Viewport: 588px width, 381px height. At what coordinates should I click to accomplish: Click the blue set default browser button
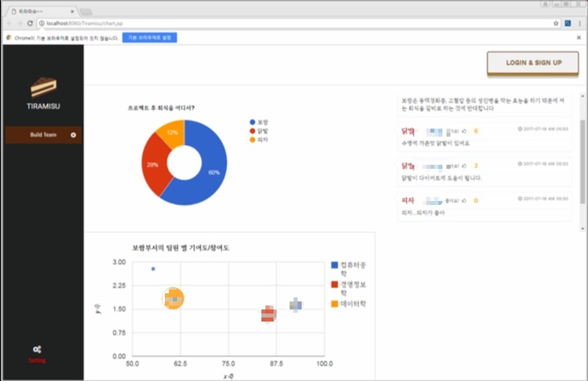click(x=150, y=38)
